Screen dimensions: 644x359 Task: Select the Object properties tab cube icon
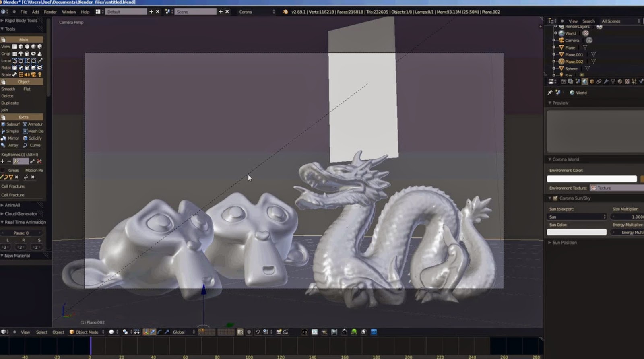(x=592, y=82)
